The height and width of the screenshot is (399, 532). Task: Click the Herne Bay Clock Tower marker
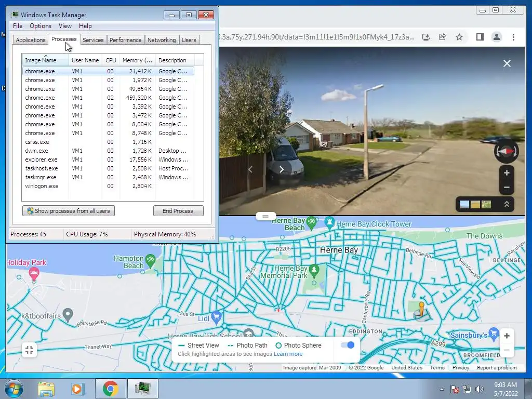[x=329, y=223]
